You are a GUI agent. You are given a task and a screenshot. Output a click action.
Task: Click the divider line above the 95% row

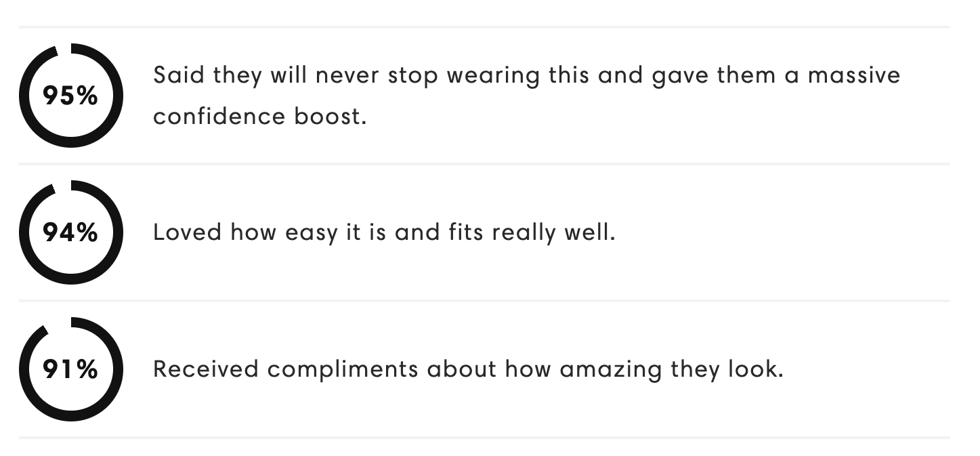(x=484, y=27)
